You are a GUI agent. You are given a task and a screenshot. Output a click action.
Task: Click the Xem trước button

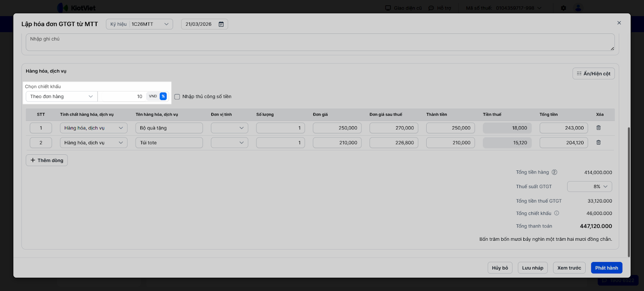(569, 268)
